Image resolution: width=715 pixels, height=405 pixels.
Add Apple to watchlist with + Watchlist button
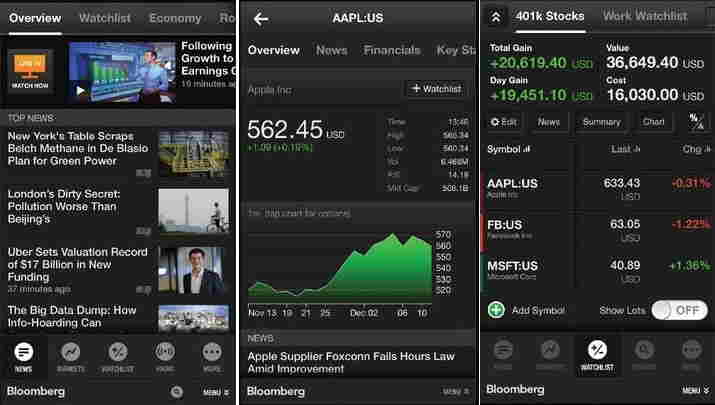pos(436,89)
